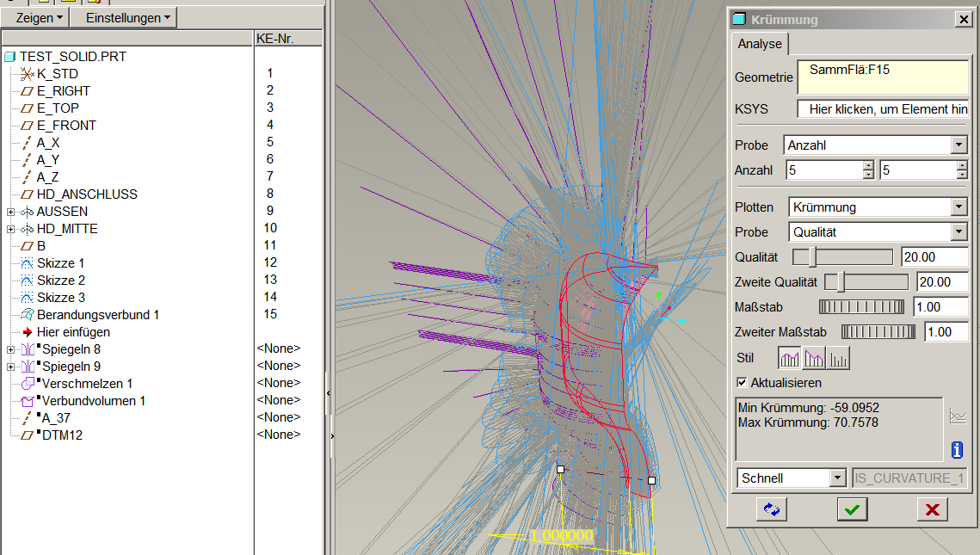The image size is (980, 555).
Task: Choose the third curvature plot style icon
Action: [837, 358]
